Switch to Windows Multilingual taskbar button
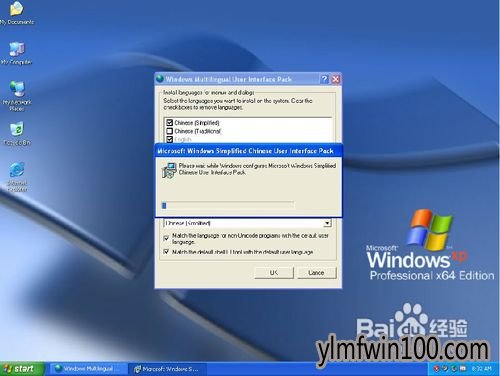Image resolution: width=500 pixels, height=376 pixels. click(x=88, y=369)
